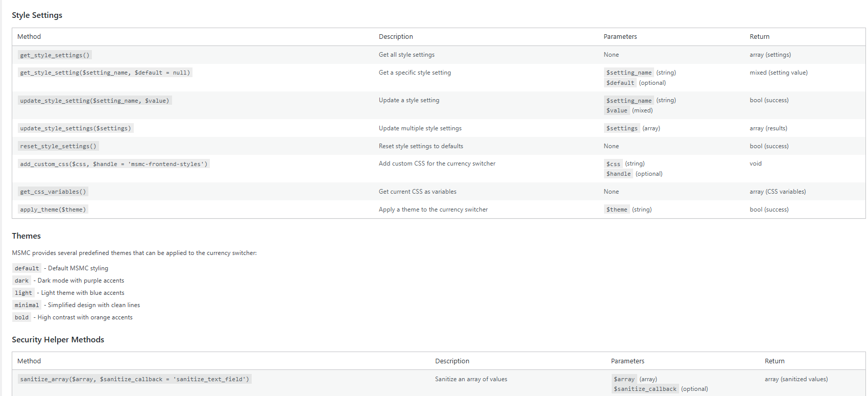Screen dimensions: 868x396
Task: Click update_style_settings($settings) method code
Action: 76,128
